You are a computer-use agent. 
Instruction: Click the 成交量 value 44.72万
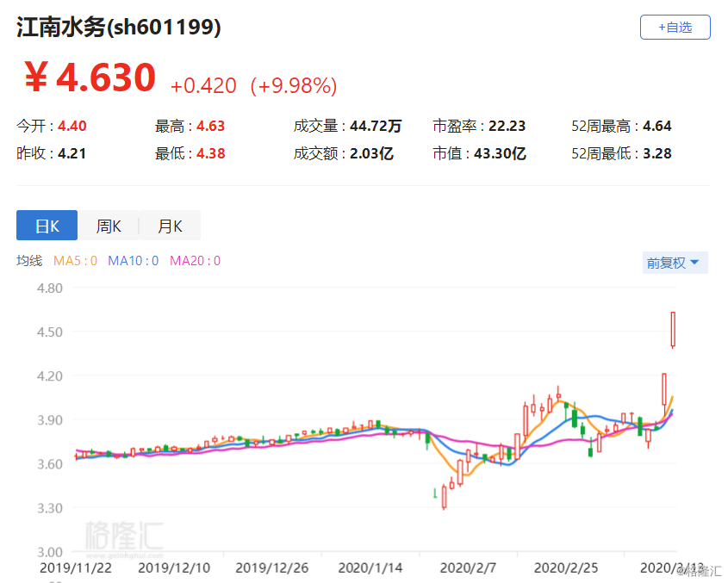[376, 126]
